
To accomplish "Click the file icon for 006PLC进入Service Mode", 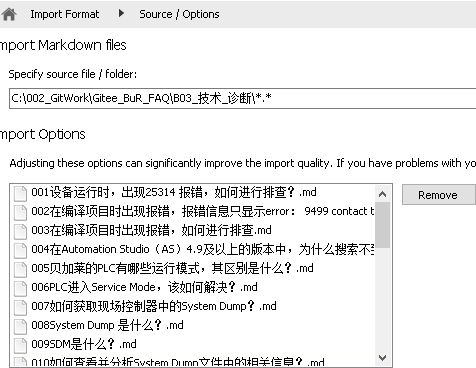I will click(x=20, y=288).
